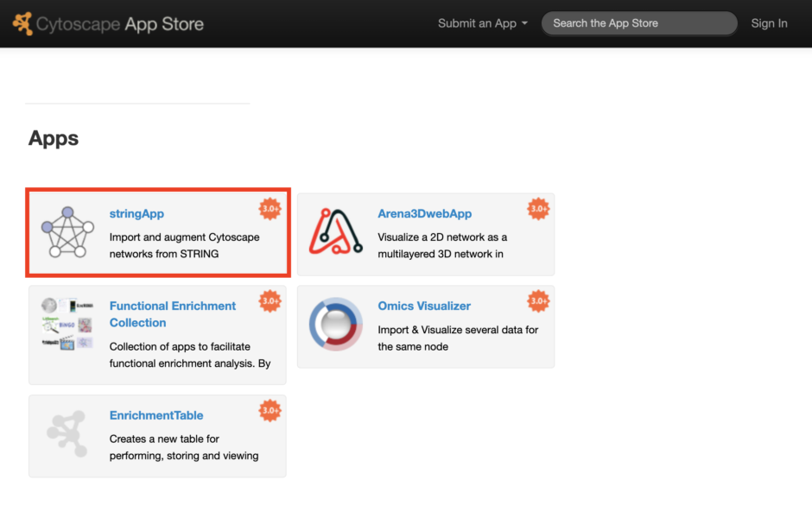Go to the Omics Visualizer app page
812x505 pixels.
424,306
